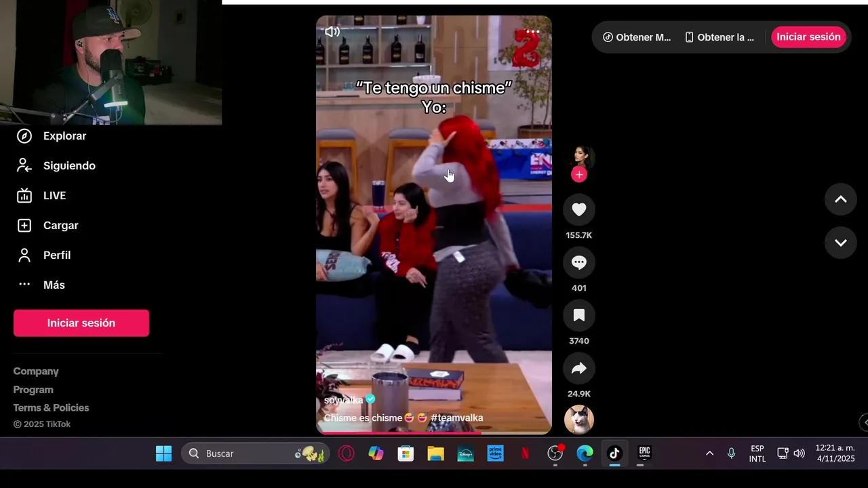
Task: Launch Disney+ from the taskbar
Action: [x=465, y=453]
